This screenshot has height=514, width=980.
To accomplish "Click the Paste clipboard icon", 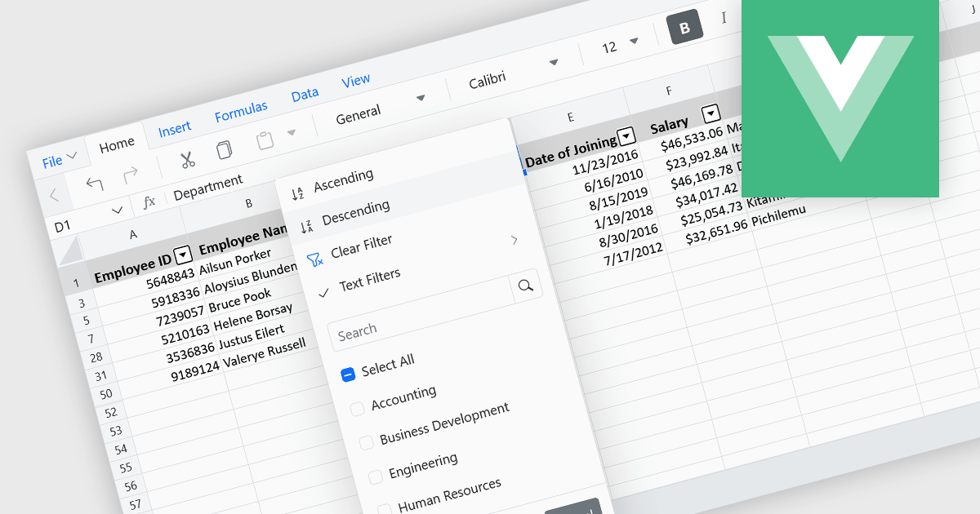I will coord(265,141).
